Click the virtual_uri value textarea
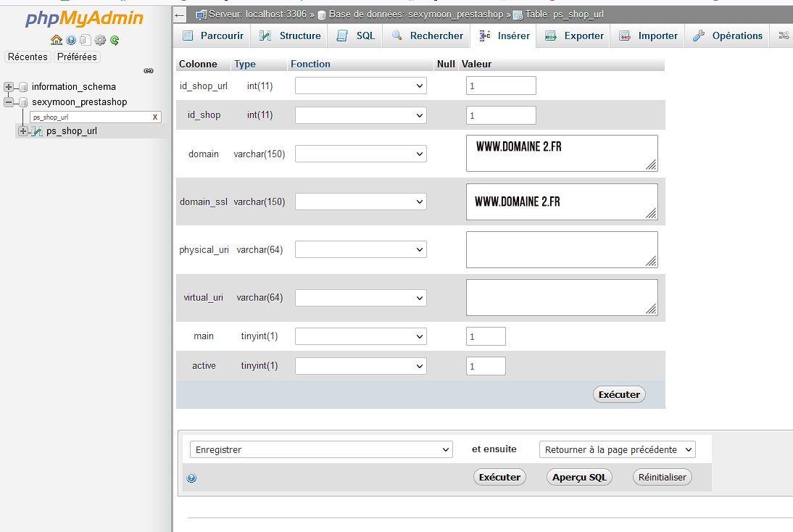Screen dimensions: 793x532 pyautogui.click(x=562, y=297)
